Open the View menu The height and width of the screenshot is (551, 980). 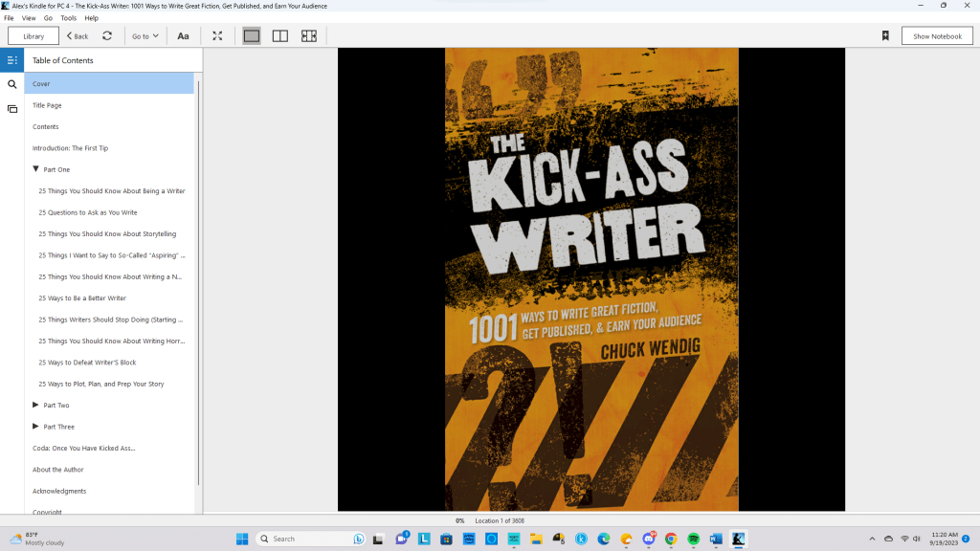29,18
